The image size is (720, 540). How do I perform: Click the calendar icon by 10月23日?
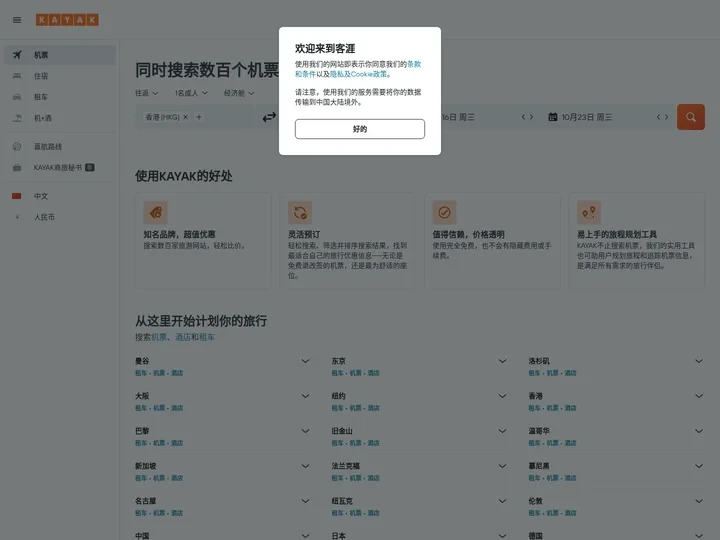click(553, 118)
